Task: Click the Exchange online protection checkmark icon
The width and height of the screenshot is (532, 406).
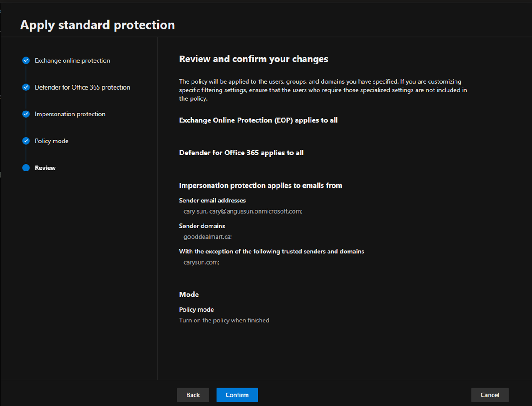Action: [x=26, y=60]
